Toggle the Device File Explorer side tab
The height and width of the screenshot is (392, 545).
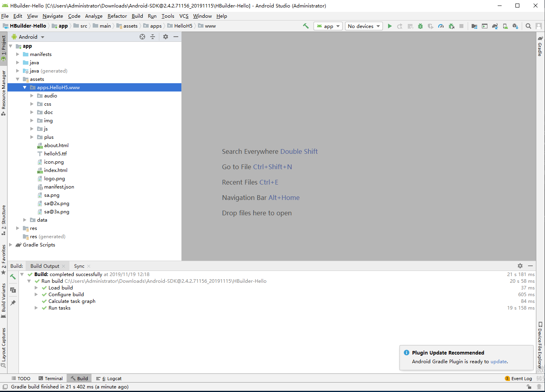point(540,345)
